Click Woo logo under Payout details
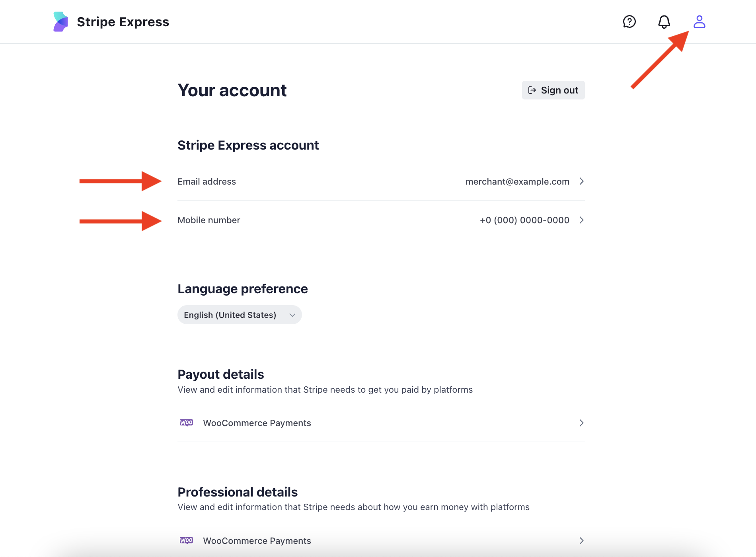 [x=186, y=423]
